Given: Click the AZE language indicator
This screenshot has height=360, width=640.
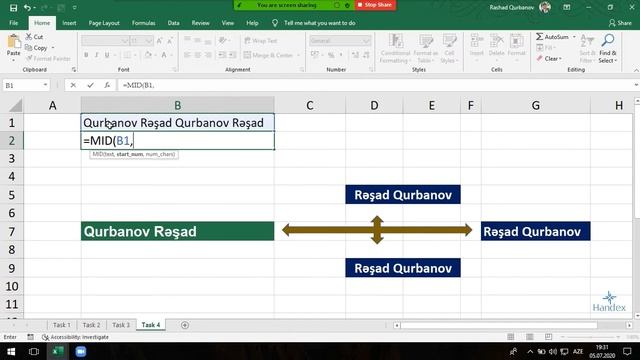Looking at the screenshot, I should click(578, 351).
